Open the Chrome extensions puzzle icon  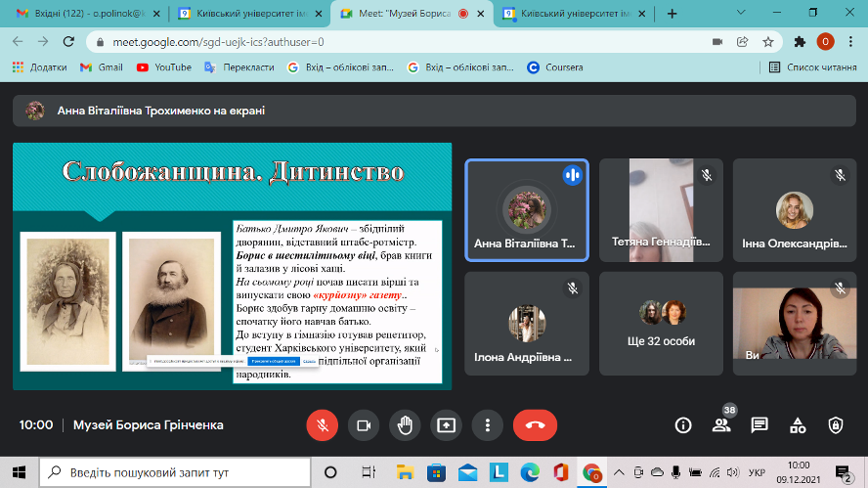coord(800,42)
